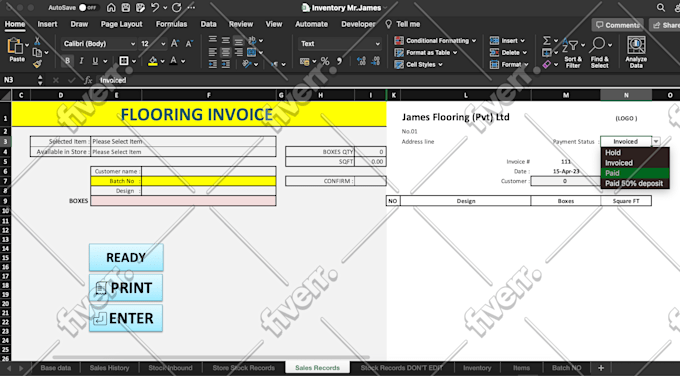Apply comma style number format

click(339, 61)
